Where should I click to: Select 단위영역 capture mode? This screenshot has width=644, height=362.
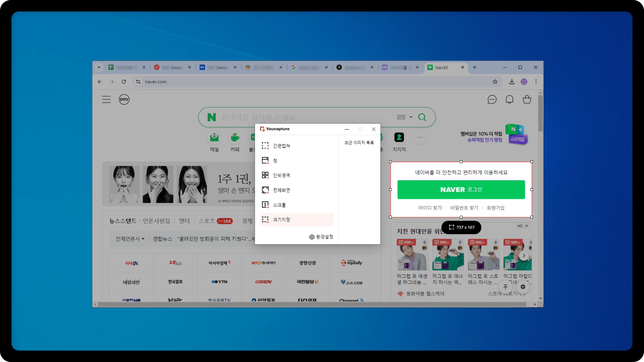[x=297, y=175]
